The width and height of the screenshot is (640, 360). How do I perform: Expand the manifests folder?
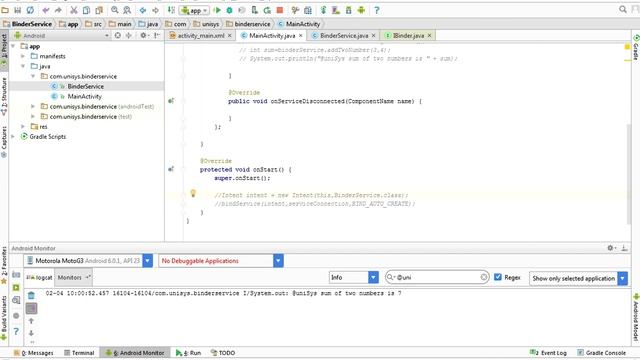pos(23,56)
